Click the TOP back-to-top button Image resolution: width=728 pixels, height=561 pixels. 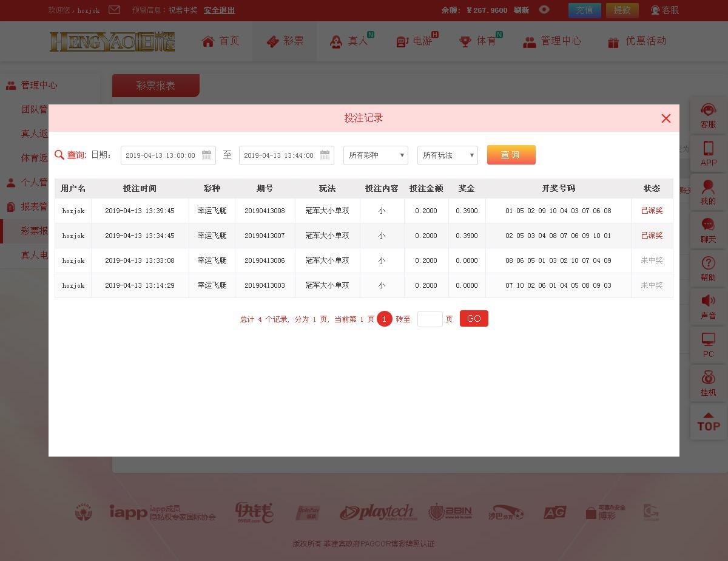click(x=708, y=421)
